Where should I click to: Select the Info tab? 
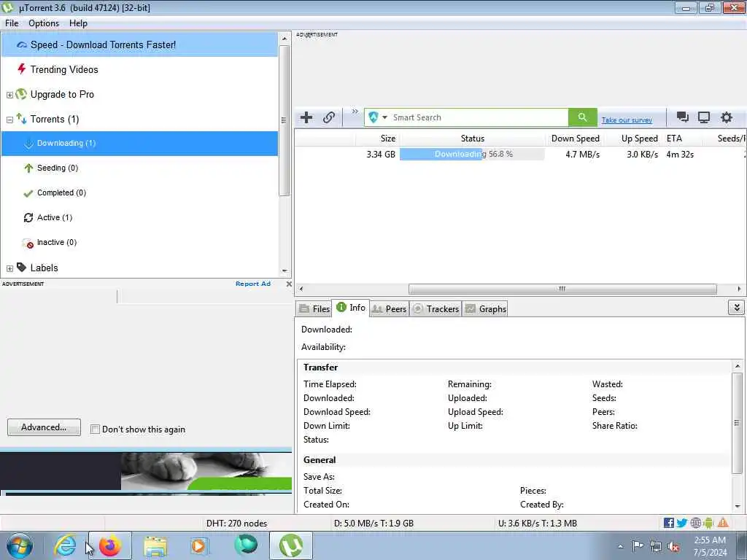pyautogui.click(x=351, y=308)
